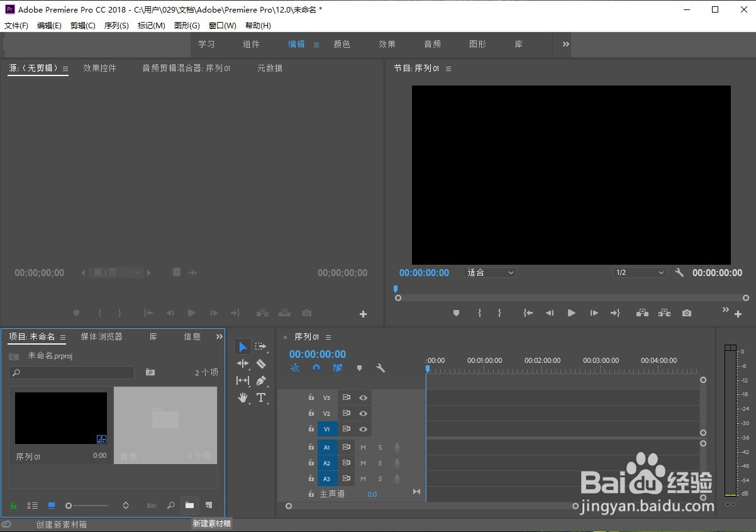756x532 pixels.
Task: Toggle V2 track output eye
Action: pos(363,413)
